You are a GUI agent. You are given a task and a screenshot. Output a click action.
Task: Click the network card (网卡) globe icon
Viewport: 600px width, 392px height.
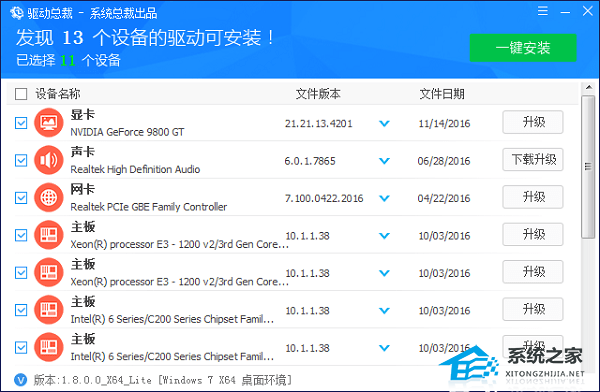49,198
